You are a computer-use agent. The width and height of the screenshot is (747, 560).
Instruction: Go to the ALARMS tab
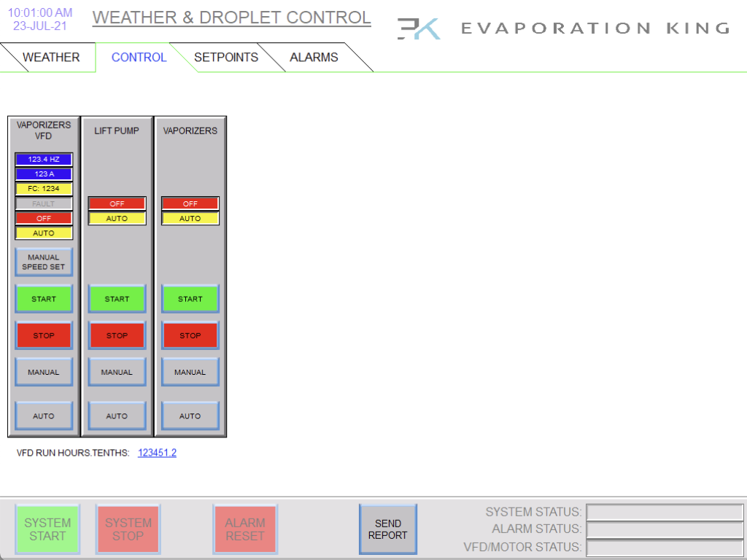click(314, 57)
